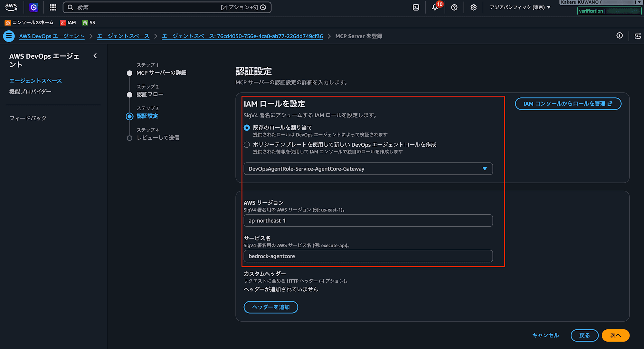Jump to step 2 認証フロー
The width and height of the screenshot is (644, 349).
[150, 94]
